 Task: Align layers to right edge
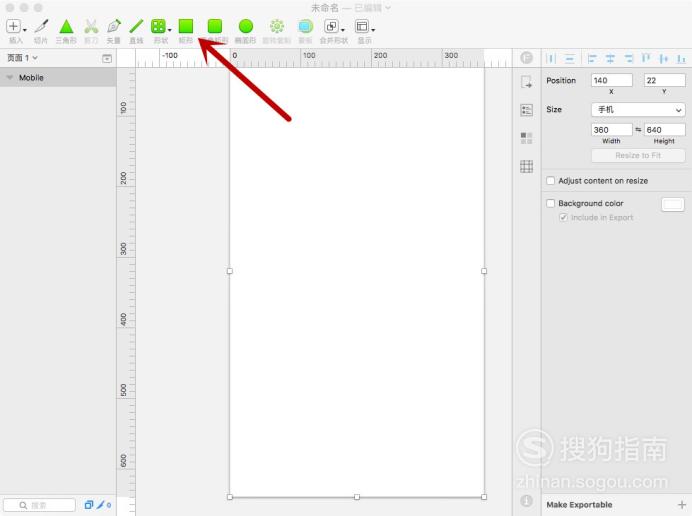point(628,58)
